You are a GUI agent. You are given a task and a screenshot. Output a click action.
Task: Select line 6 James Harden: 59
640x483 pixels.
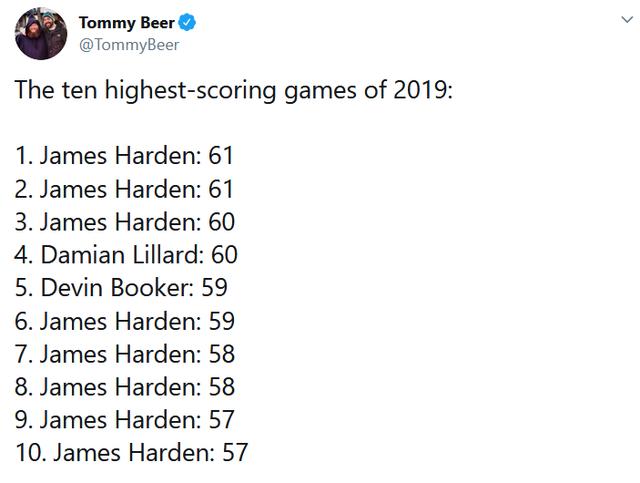point(124,321)
